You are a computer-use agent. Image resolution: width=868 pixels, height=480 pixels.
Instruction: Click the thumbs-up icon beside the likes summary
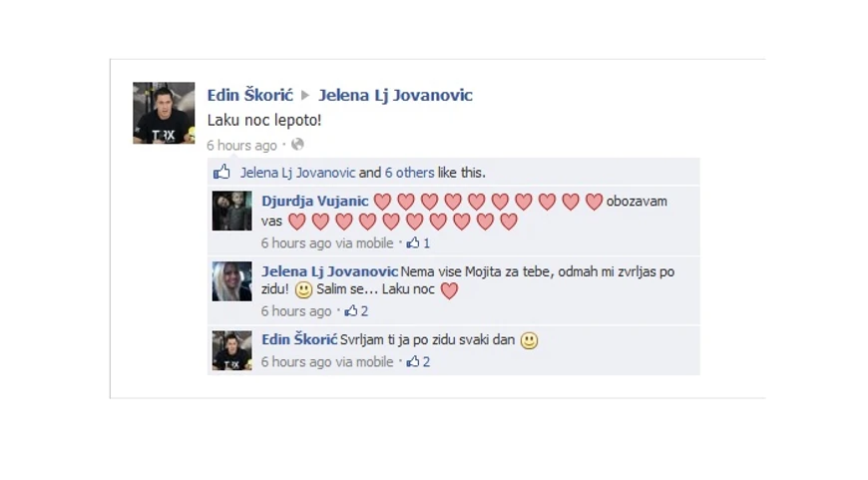click(x=221, y=172)
